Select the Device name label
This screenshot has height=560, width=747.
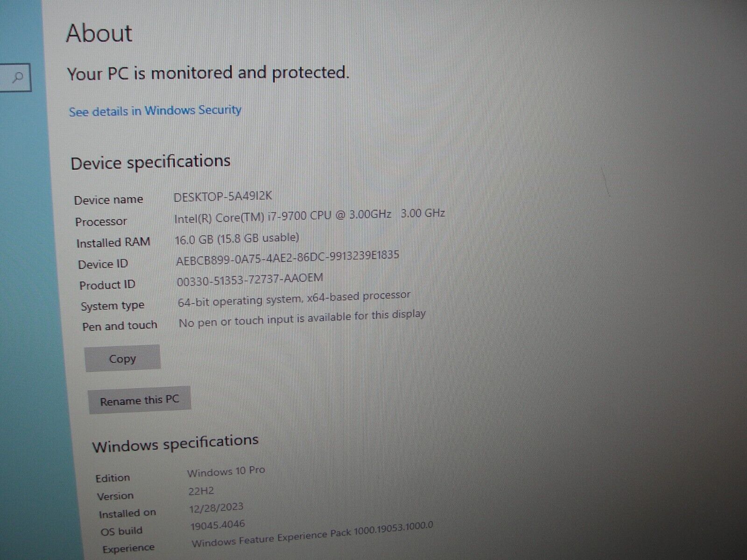point(108,200)
